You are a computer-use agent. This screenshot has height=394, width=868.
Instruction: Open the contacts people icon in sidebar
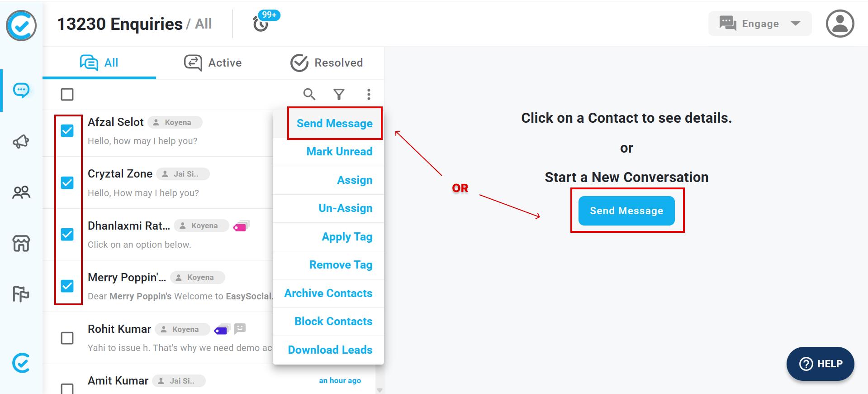[x=21, y=192]
